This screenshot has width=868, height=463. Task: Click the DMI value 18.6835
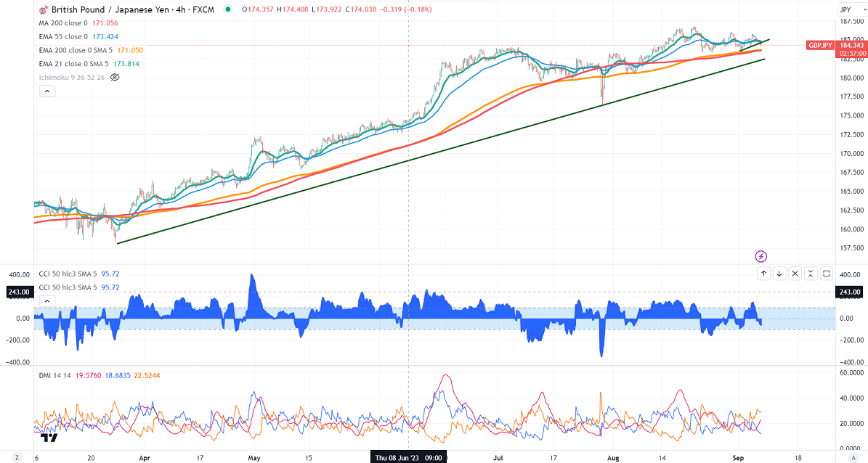click(x=118, y=376)
